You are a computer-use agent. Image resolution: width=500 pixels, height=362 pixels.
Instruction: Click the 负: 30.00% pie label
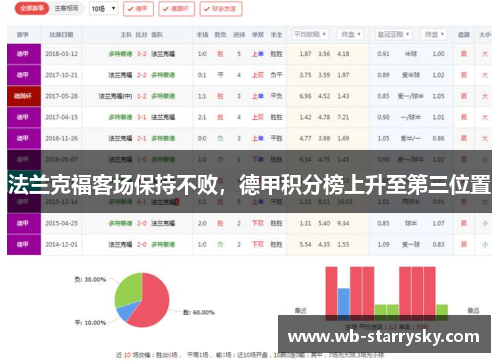click(90, 279)
